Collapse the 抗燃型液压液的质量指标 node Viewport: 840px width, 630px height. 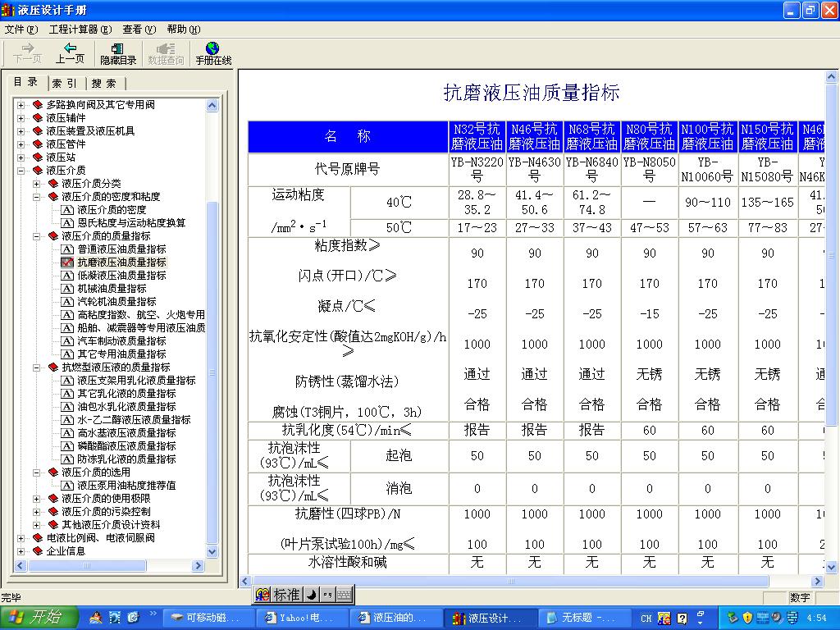36,367
